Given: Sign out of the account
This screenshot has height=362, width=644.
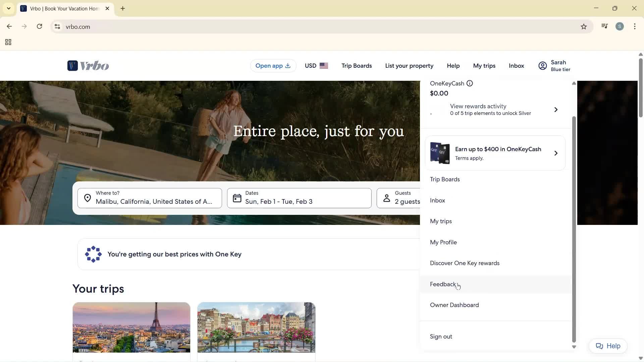Looking at the screenshot, I should [x=441, y=336].
